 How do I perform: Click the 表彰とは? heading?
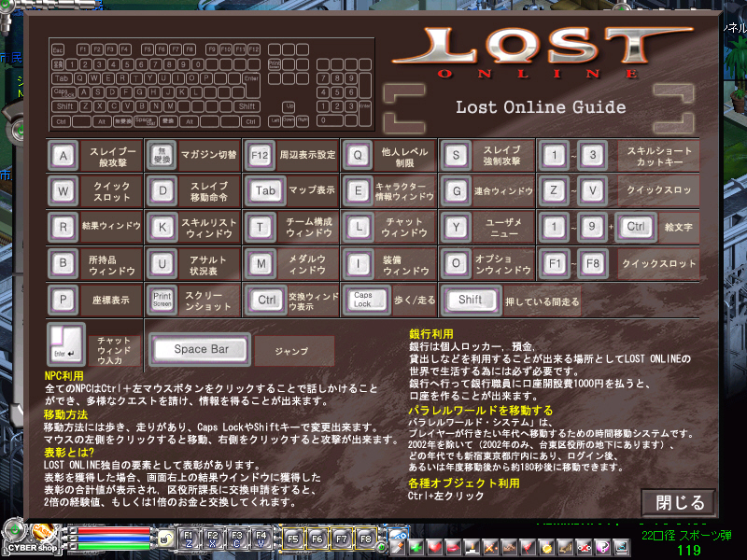[69, 453]
